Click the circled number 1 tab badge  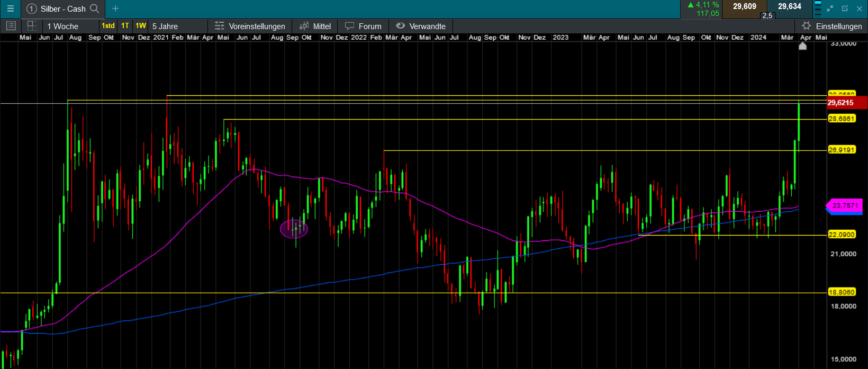click(32, 9)
